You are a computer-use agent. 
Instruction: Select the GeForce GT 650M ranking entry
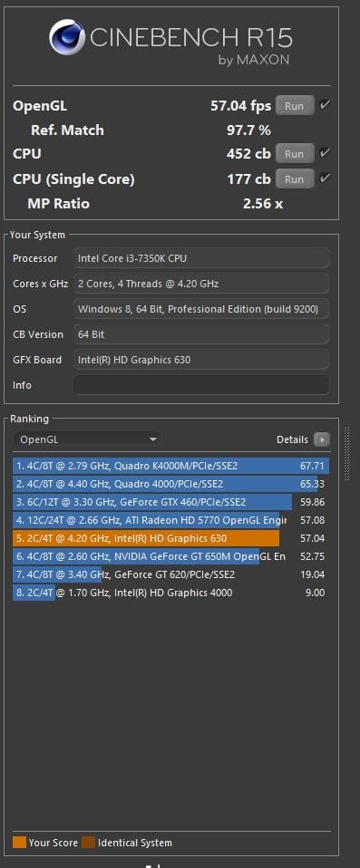(x=171, y=556)
